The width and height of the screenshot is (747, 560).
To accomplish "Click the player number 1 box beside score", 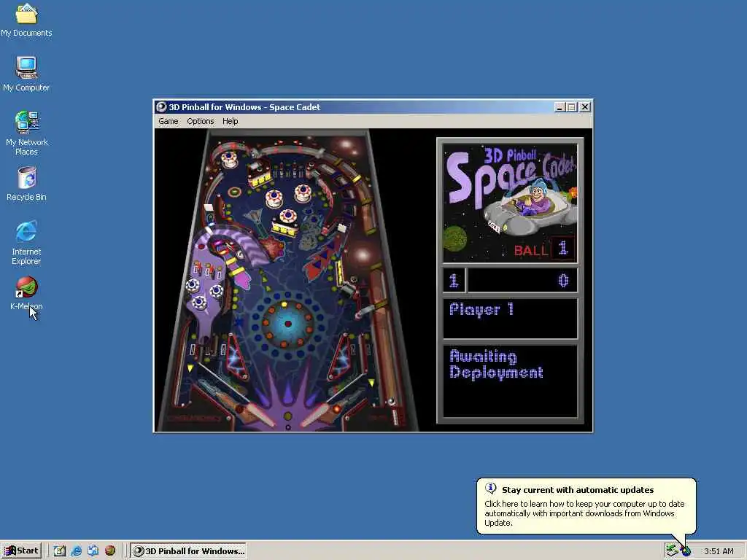I will coord(454,281).
